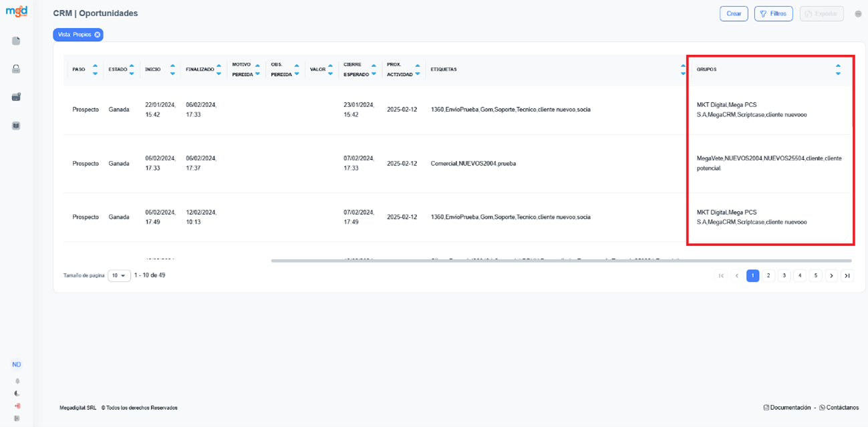Image resolution: width=868 pixels, height=427 pixels.
Task: Open the book icon in the sidebar
Action: click(x=16, y=126)
